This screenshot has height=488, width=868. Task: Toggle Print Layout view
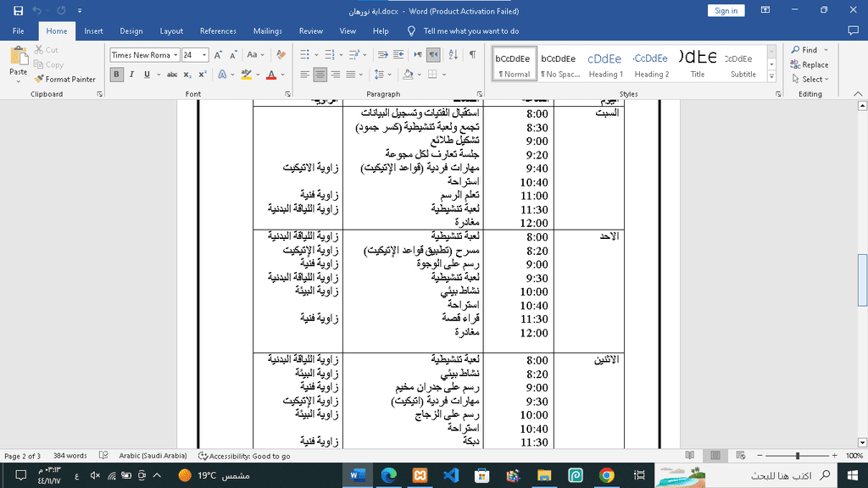coord(715,455)
